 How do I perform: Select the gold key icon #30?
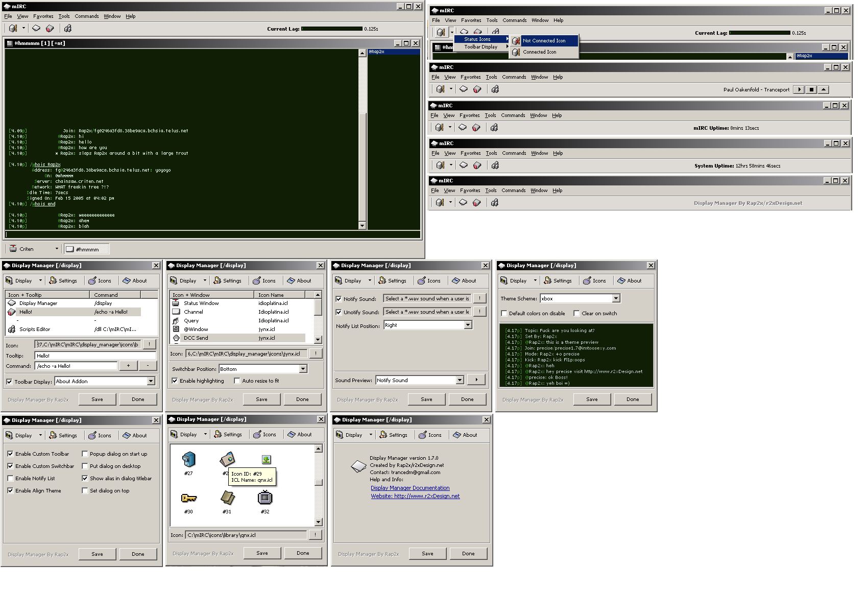189,498
